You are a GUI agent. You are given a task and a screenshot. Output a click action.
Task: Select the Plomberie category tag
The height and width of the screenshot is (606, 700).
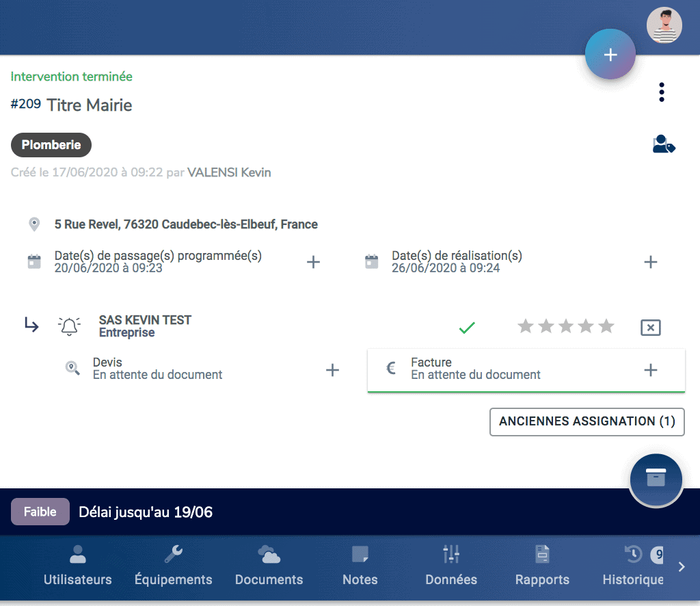51,145
